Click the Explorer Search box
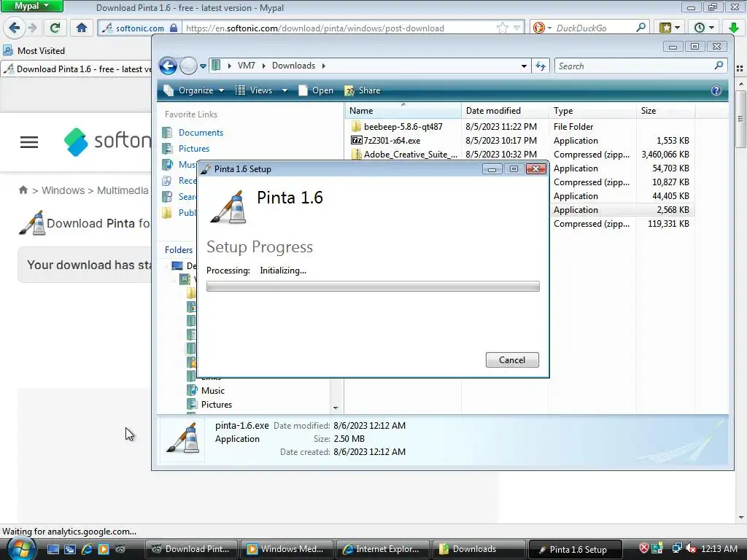This screenshot has height=560, width=747. pos(640,66)
